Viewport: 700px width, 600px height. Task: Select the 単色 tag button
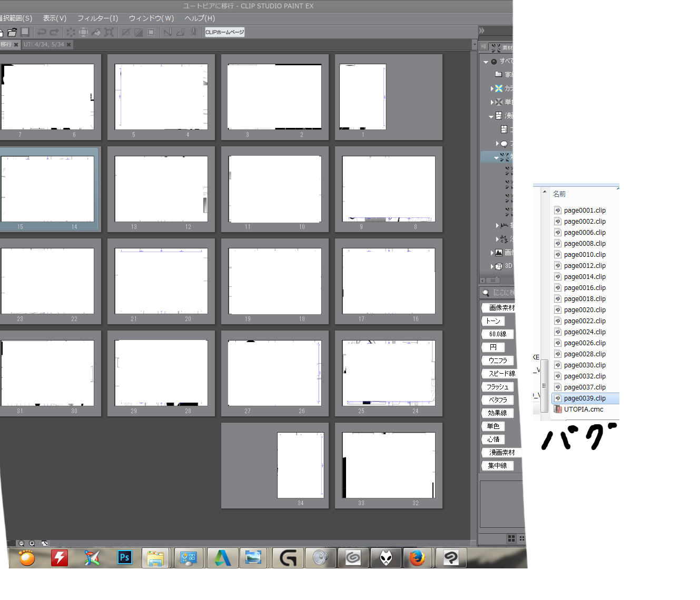tap(493, 426)
